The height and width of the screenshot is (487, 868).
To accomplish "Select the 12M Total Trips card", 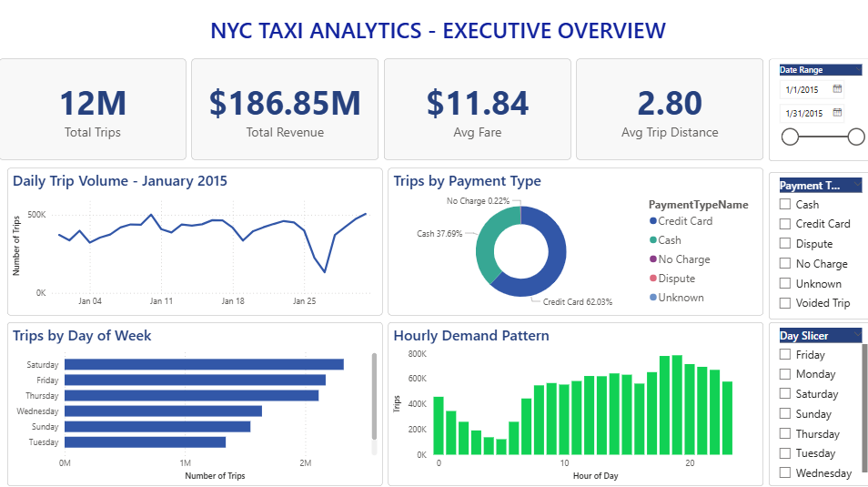I will coord(93,109).
